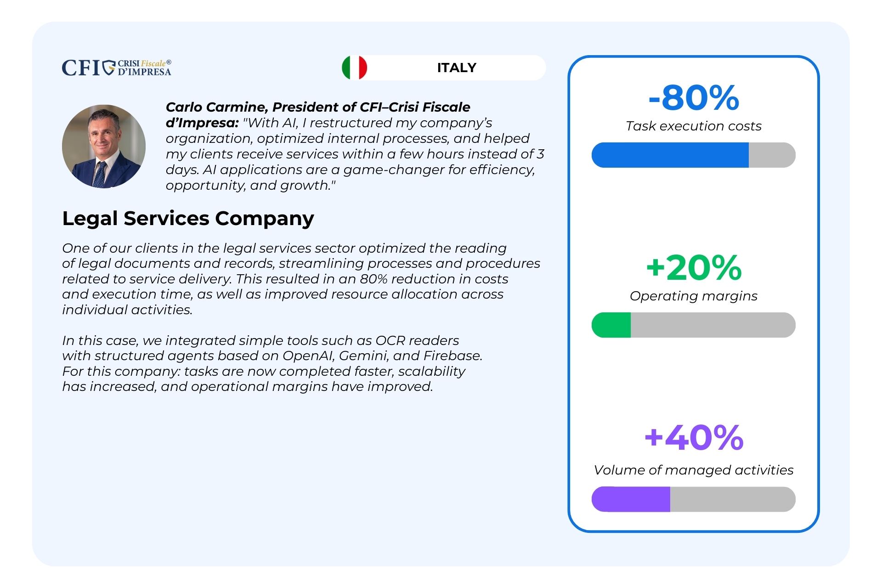
Task: Click Carlo Carmine's portrait photo
Action: point(104,146)
